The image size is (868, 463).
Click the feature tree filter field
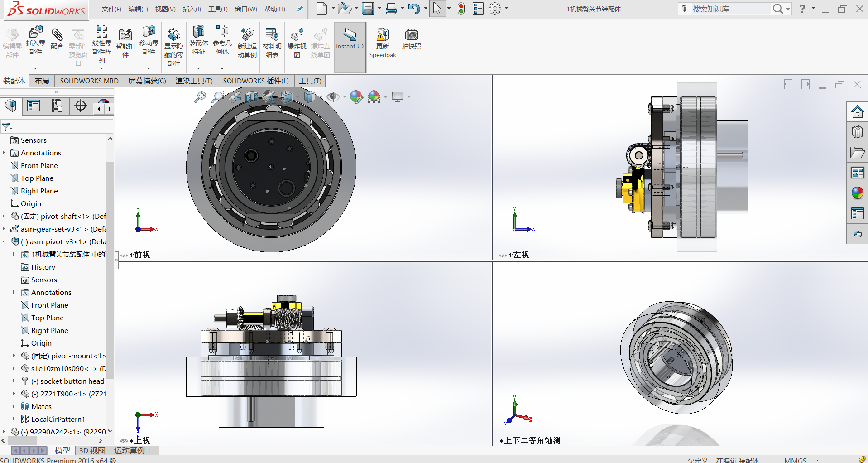[57, 126]
